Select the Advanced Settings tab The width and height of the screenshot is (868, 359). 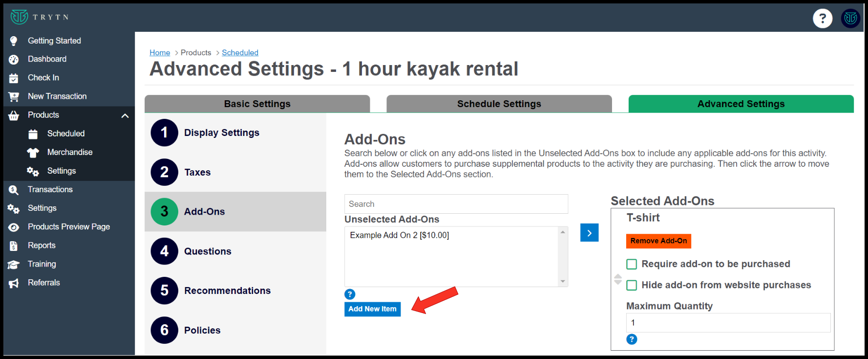tap(741, 104)
